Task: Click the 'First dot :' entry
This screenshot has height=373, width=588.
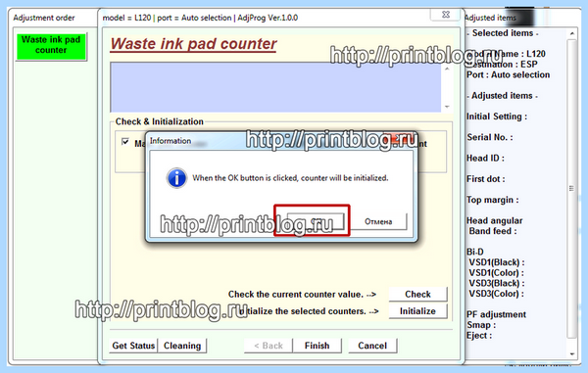Action: (486, 179)
